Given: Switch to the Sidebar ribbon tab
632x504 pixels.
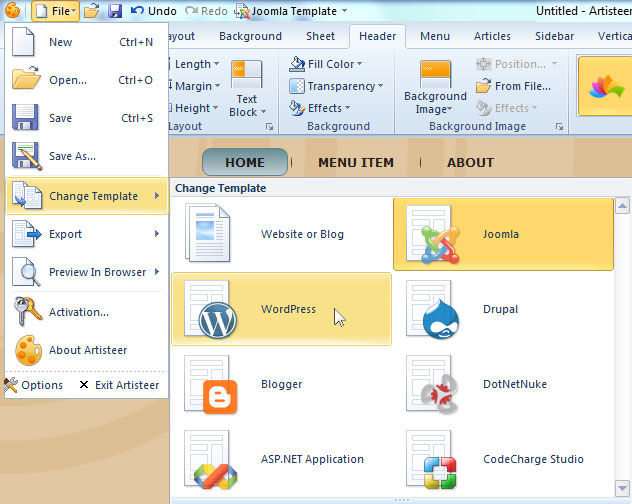Looking at the screenshot, I should [x=554, y=36].
